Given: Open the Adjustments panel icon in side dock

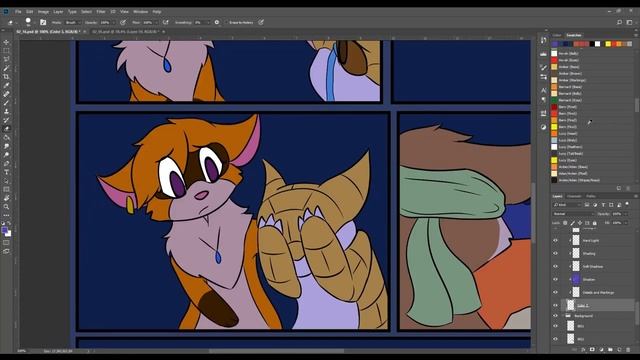Looking at the screenshot, I should (x=543, y=127).
